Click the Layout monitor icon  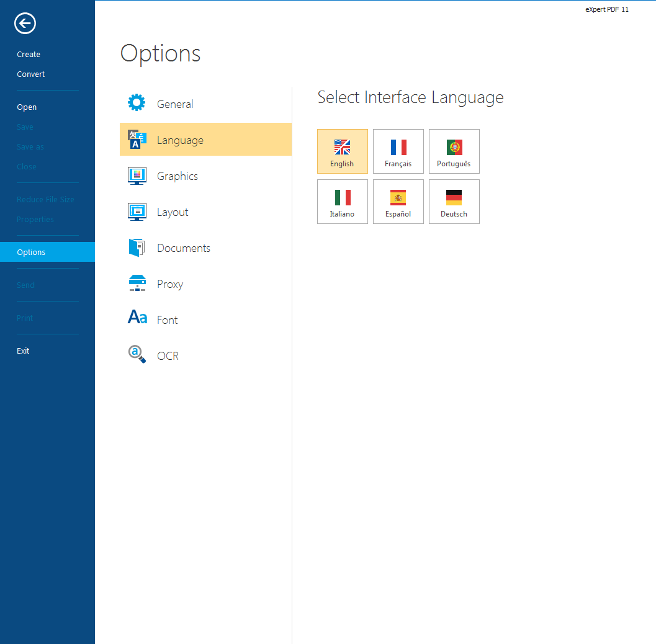click(137, 212)
